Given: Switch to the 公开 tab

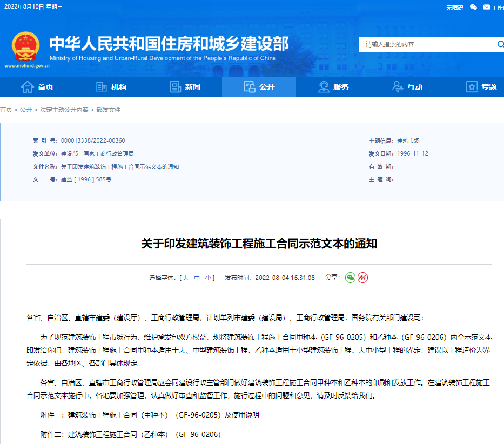Looking at the screenshot, I should pos(259,86).
